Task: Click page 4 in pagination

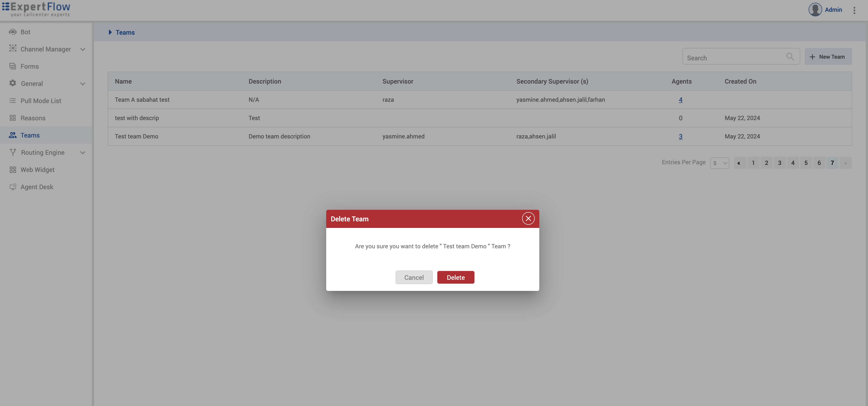Action: tap(793, 162)
